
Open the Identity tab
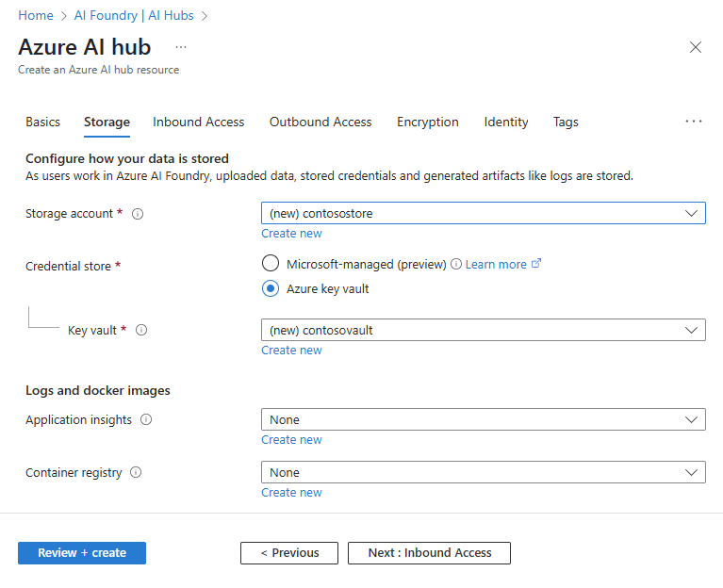[x=506, y=122]
